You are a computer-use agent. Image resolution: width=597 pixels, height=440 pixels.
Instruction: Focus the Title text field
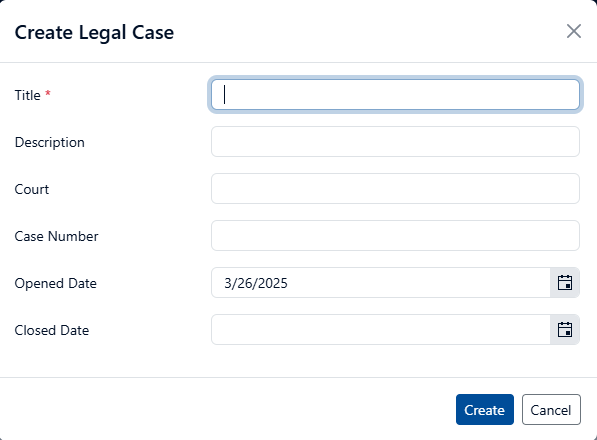pyautogui.click(x=395, y=95)
